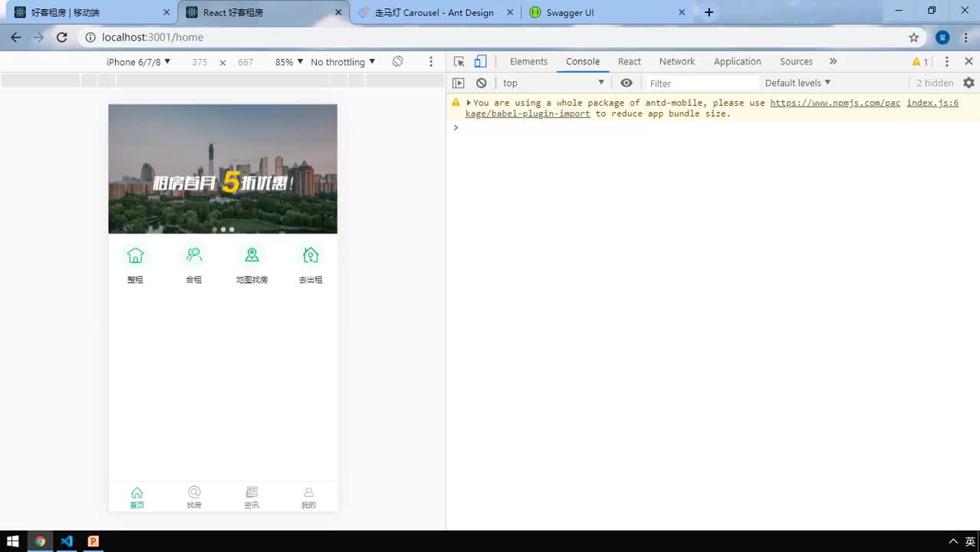Viewport: 980px width, 552px height.
Task: Close the Swagger UI tab
Action: click(681, 12)
